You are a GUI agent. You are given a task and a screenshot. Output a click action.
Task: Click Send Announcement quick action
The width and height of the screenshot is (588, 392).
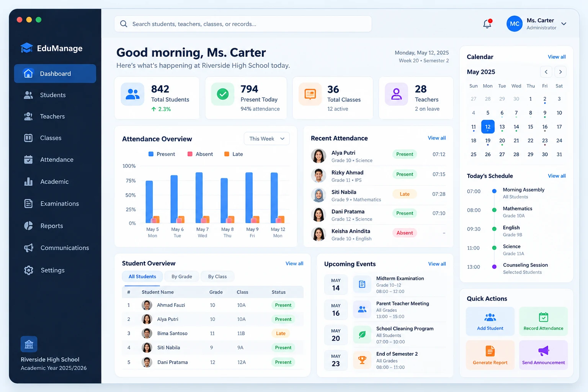pyautogui.click(x=543, y=355)
